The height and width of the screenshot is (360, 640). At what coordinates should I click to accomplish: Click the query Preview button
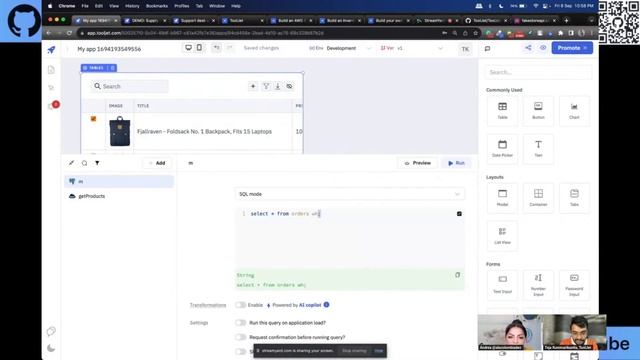pos(418,163)
